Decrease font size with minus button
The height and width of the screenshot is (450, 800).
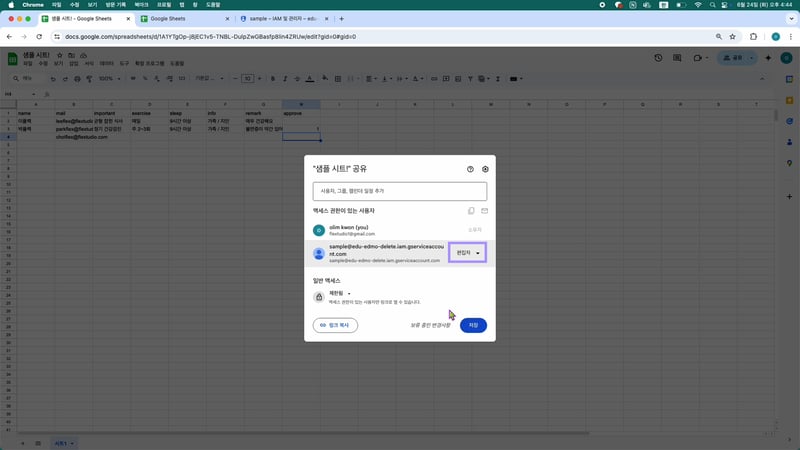coord(235,79)
